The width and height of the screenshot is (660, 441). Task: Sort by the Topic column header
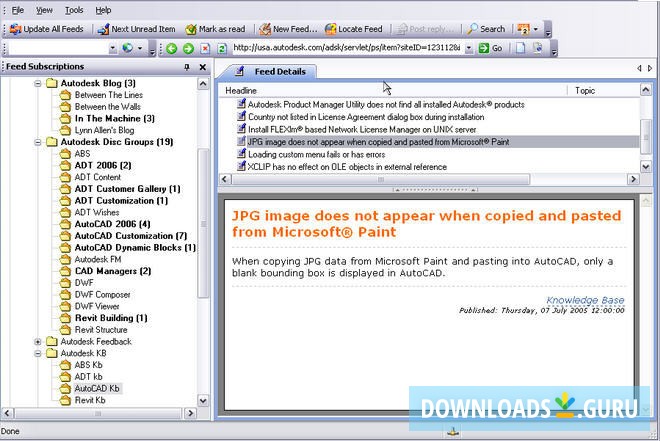point(603,90)
